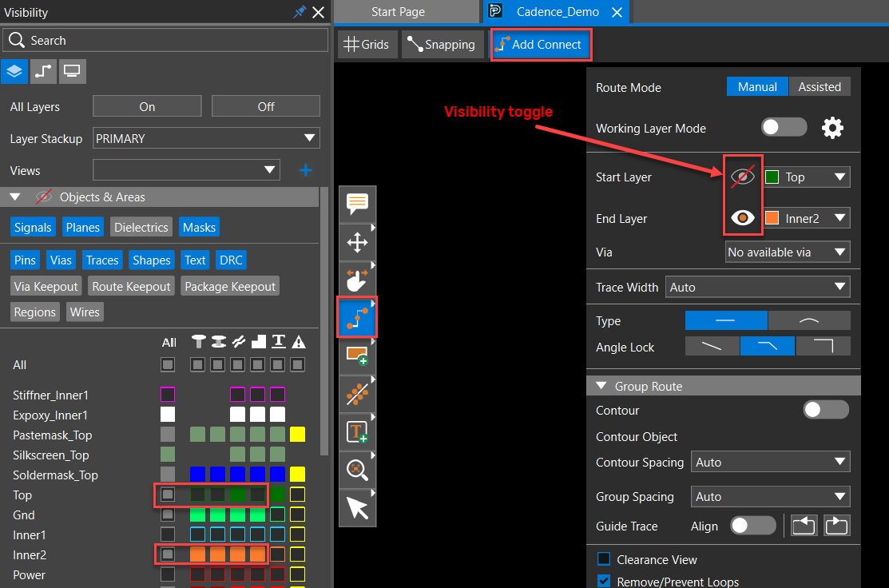
Task: Open the Display visibility tab icon
Action: (72, 71)
